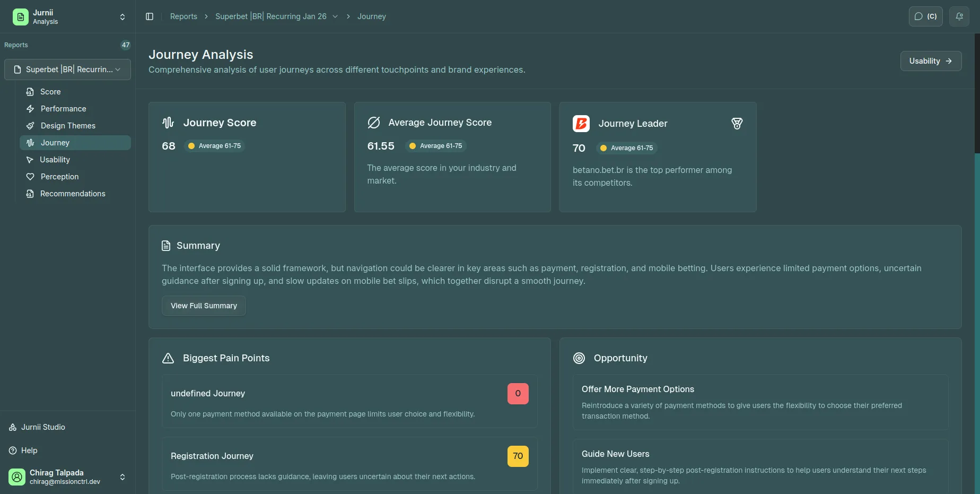980x494 pixels.
Task: Click the Reports breadcrumb link
Action: tap(183, 16)
